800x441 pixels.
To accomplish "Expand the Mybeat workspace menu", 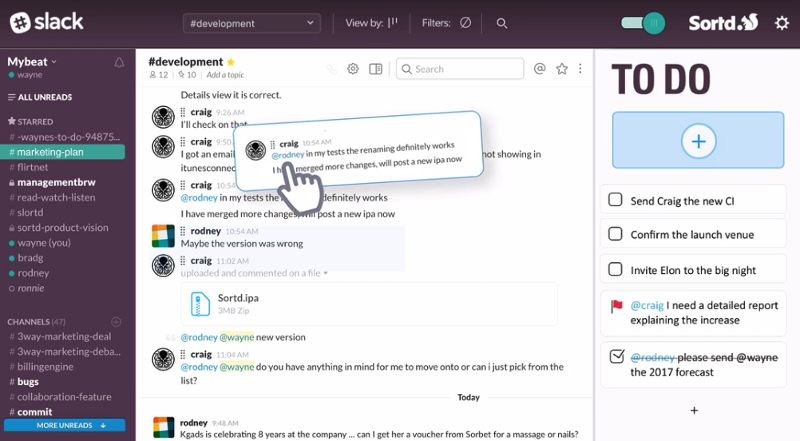I will [32, 62].
